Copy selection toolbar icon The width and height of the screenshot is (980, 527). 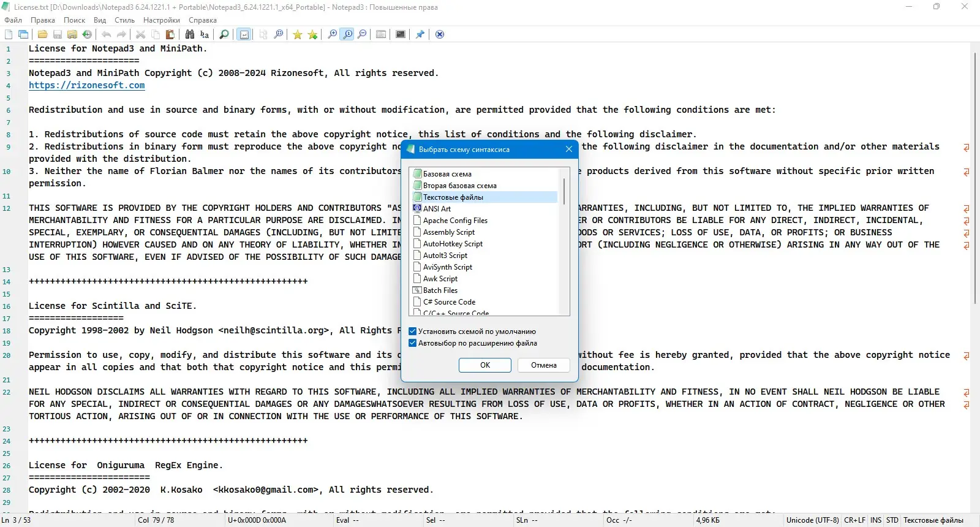tap(156, 34)
